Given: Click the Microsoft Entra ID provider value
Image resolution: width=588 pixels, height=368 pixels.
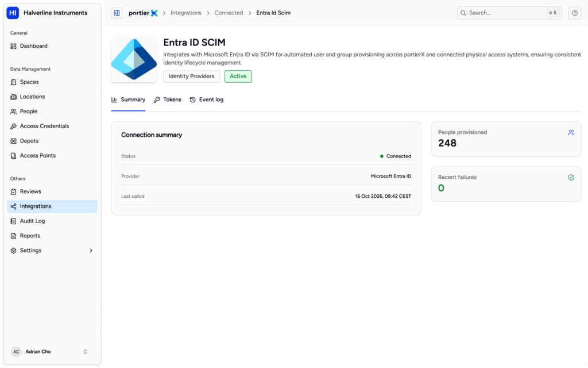Looking at the screenshot, I should (x=390, y=176).
